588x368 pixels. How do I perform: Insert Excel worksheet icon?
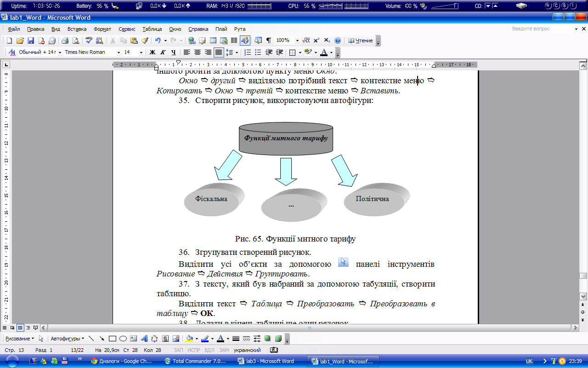pyautogui.click(x=224, y=40)
